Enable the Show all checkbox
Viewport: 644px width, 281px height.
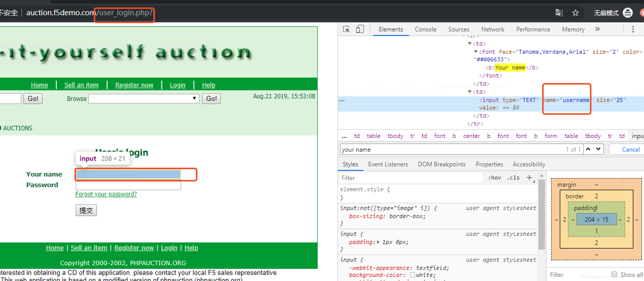pos(614,274)
